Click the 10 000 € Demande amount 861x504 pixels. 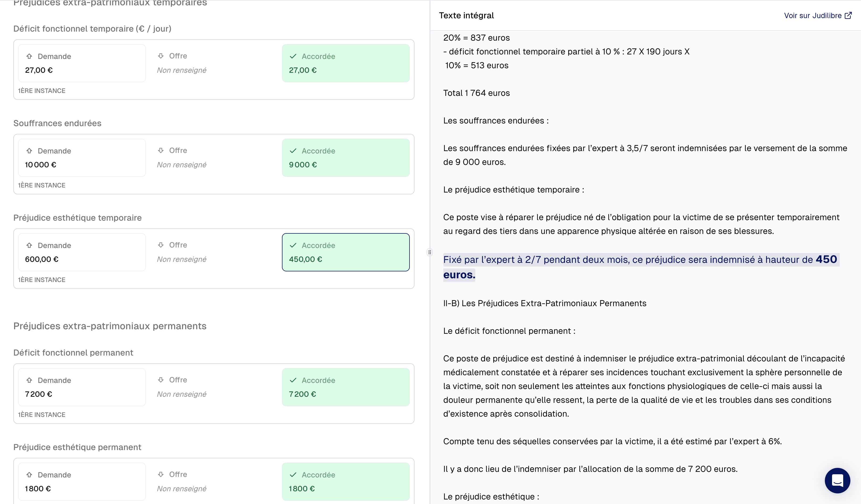pyautogui.click(x=40, y=164)
